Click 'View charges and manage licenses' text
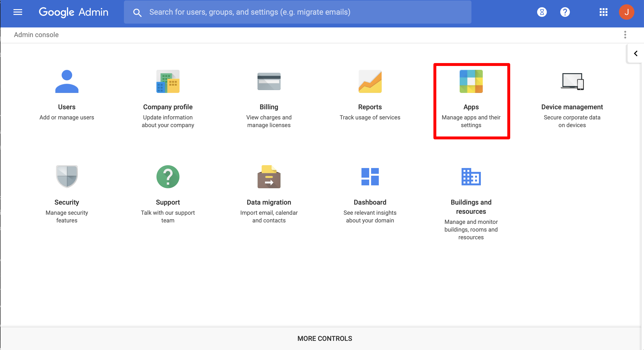 [x=269, y=121]
